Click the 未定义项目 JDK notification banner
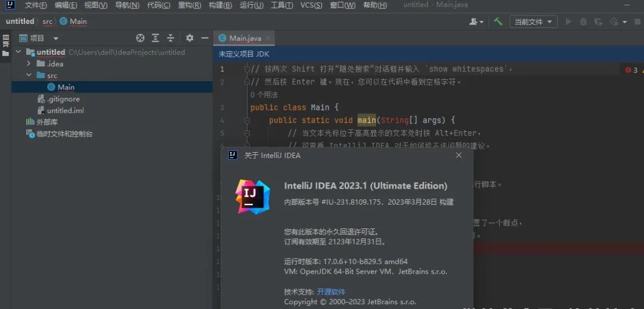 [428, 54]
